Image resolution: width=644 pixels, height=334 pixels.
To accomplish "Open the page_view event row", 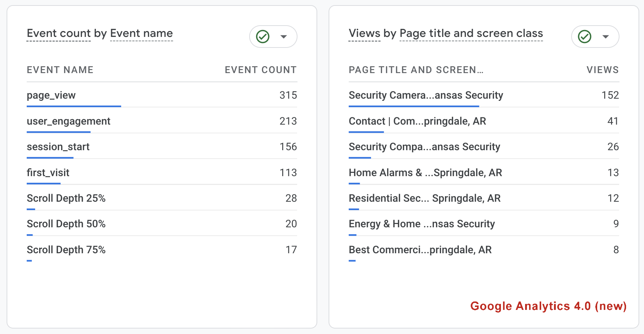I will tap(51, 95).
